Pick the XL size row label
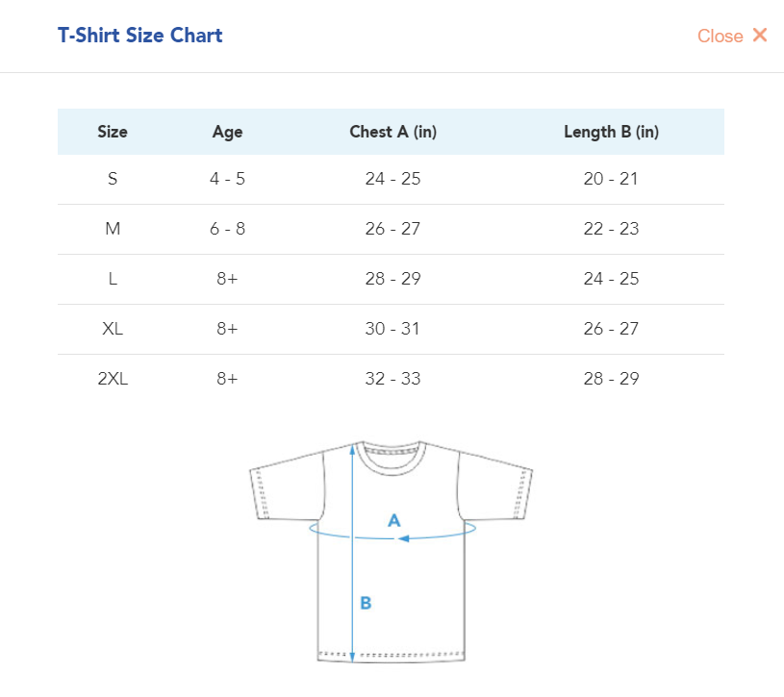Viewport: 784px width, 697px height. [113, 329]
